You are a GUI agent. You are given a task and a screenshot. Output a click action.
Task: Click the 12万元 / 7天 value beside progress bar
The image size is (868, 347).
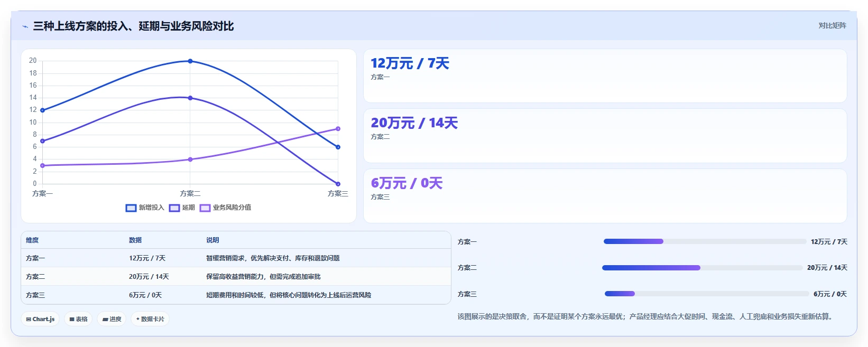click(829, 242)
